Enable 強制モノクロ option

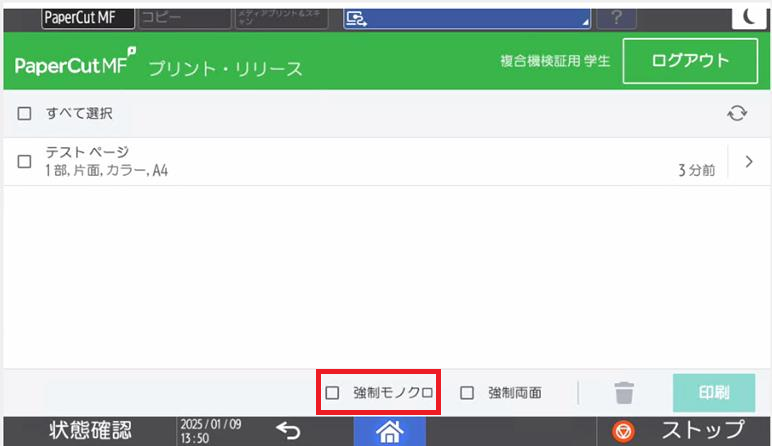click(x=332, y=393)
